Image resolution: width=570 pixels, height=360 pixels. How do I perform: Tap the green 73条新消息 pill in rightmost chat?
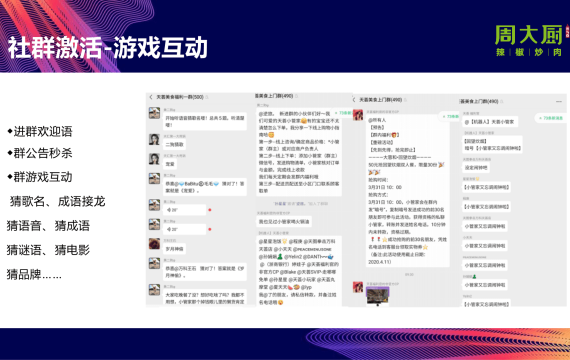550,118
